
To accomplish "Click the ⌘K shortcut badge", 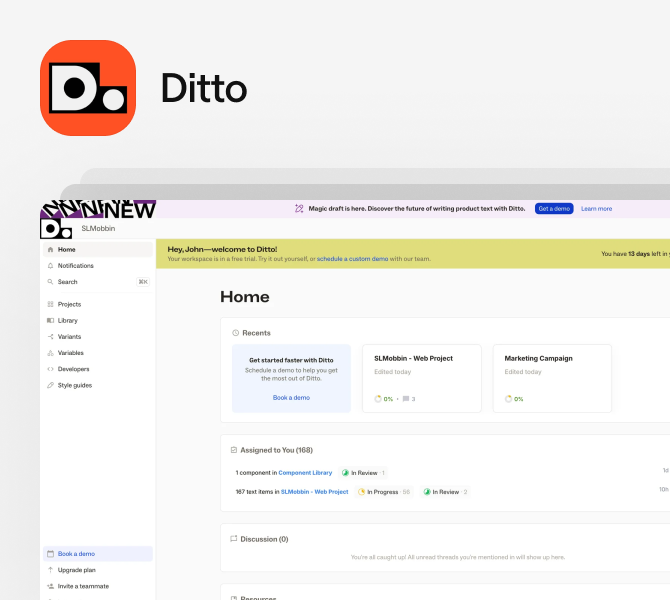I will pyautogui.click(x=143, y=282).
